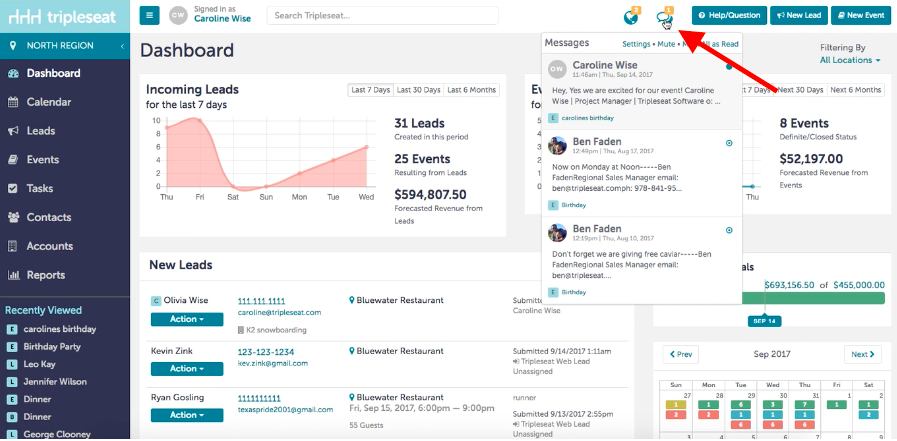Toggle read status on Caroline Wise message
897x441 pixels.
pos(729,67)
